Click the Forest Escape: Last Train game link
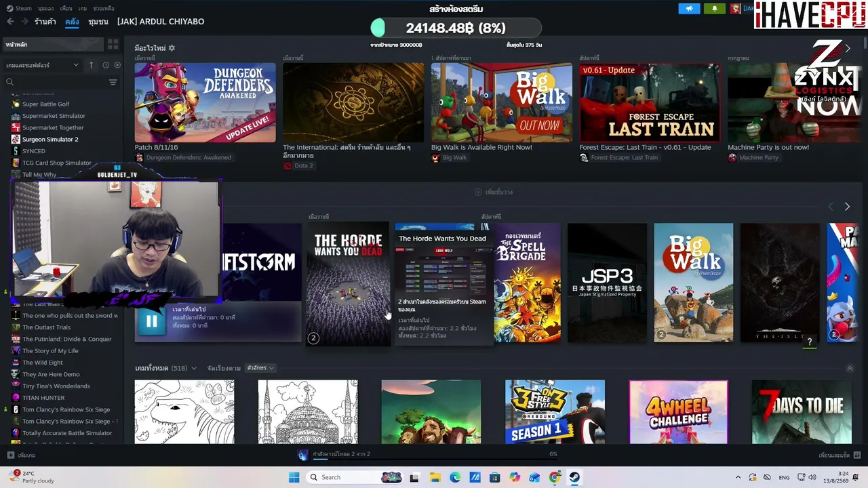The image size is (868, 488). [x=624, y=158]
